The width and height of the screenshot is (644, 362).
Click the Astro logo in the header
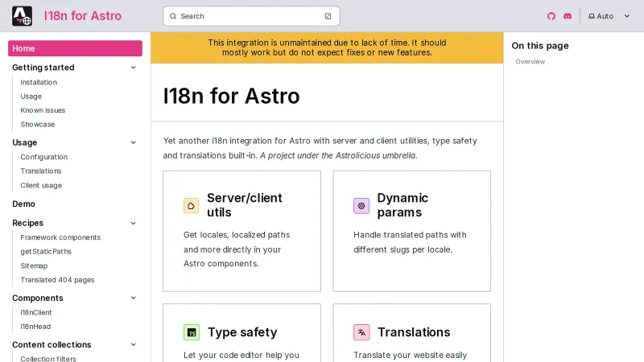tap(23, 15)
